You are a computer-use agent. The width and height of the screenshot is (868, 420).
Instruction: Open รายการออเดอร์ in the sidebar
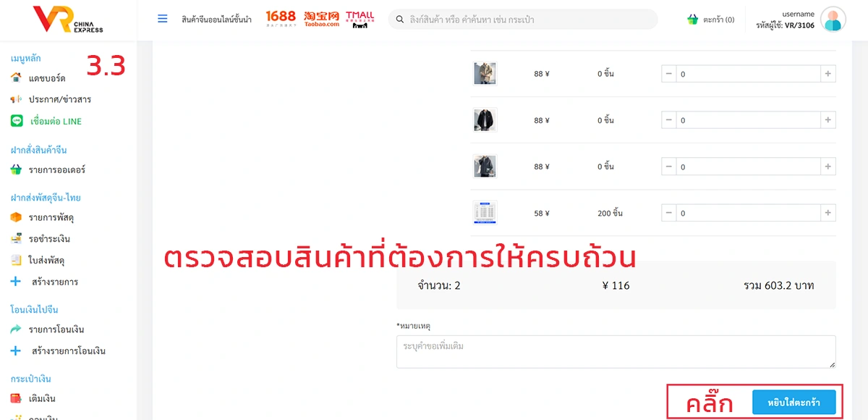pos(57,169)
